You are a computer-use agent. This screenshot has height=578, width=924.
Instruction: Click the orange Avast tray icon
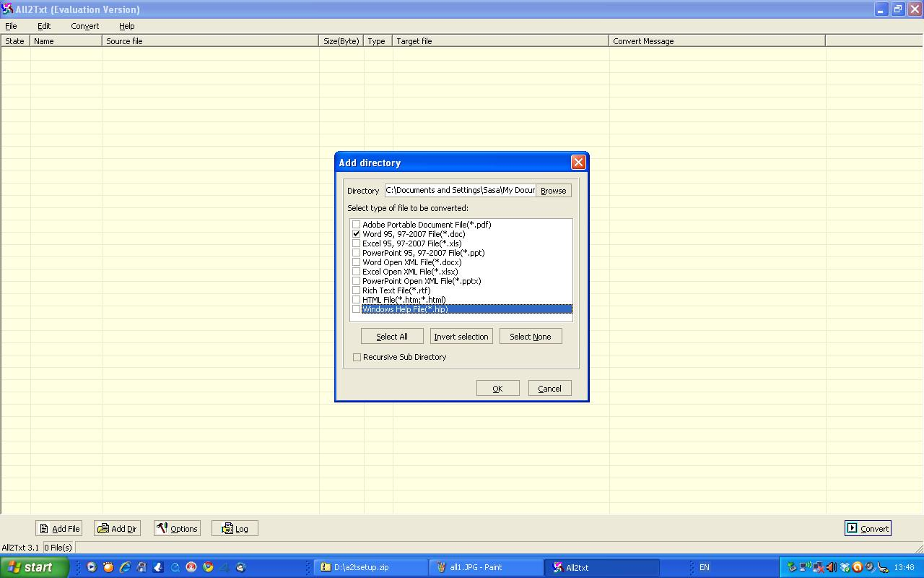point(858,567)
